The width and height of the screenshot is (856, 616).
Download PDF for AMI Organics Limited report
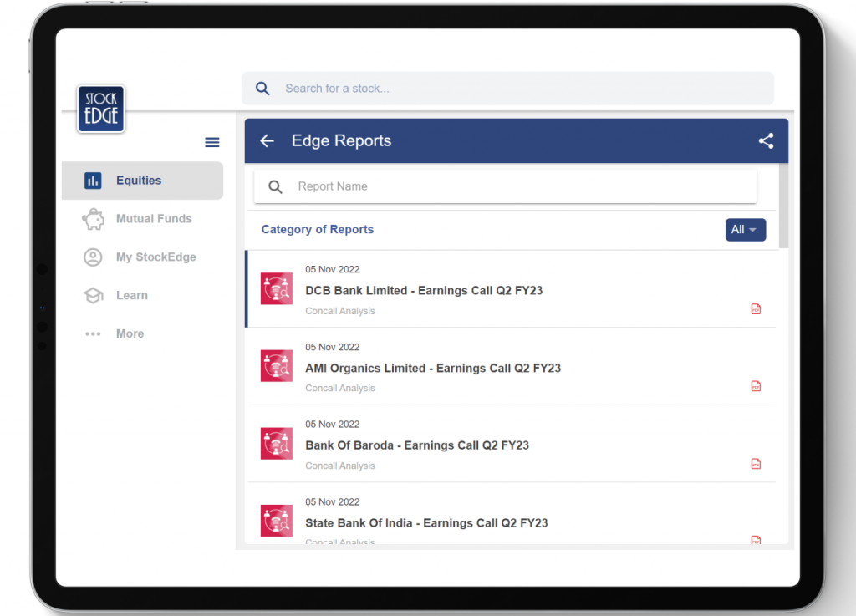(x=756, y=386)
